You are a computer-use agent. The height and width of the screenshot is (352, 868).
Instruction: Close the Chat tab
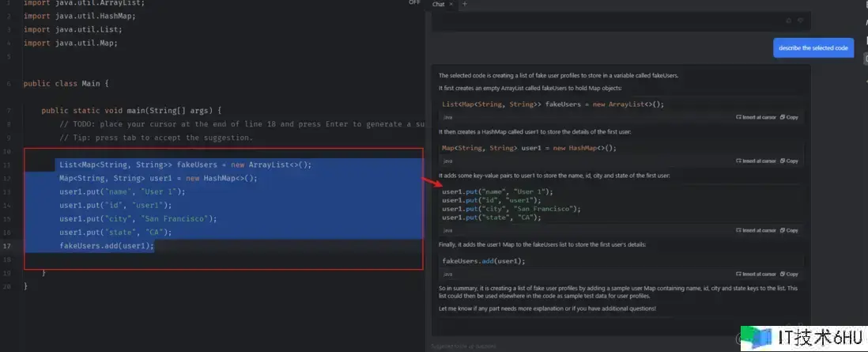(x=451, y=4)
